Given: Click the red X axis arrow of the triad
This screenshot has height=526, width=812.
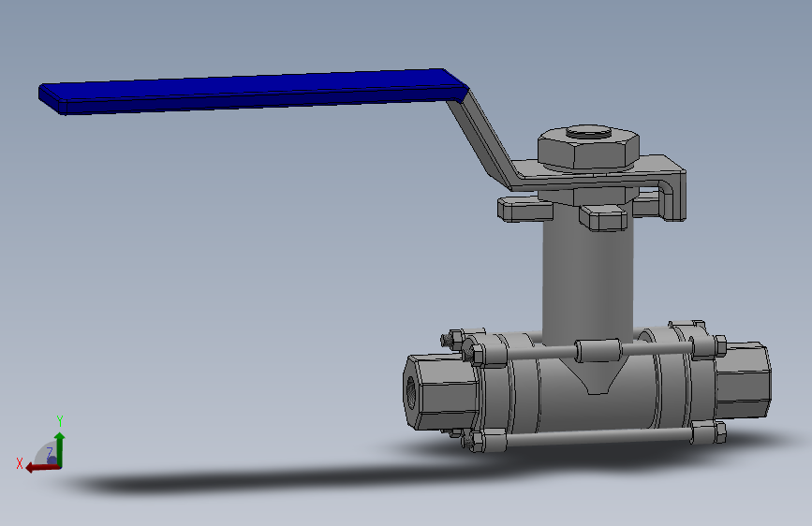Looking at the screenshot, I should coord(42,468).
